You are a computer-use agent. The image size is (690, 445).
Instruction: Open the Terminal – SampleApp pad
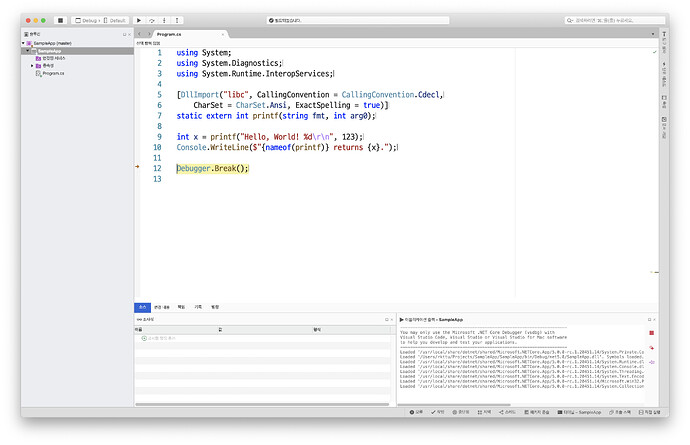pyautogui.click(x=579, y=412)
